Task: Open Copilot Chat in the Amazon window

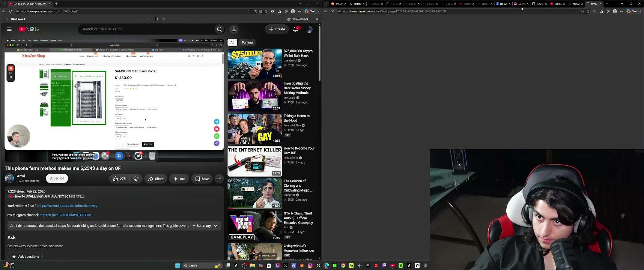Action: pos(632,11)
